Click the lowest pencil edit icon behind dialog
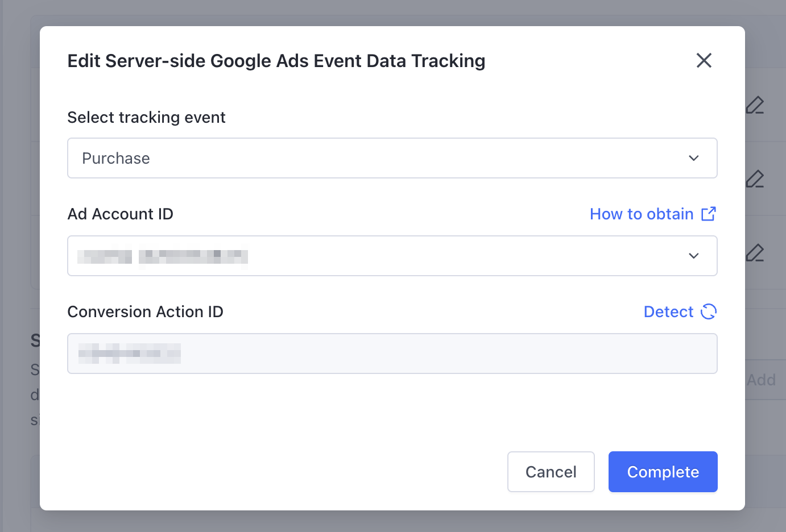The height and width of the screenshot is (532, 786). (x=755, y=252)
